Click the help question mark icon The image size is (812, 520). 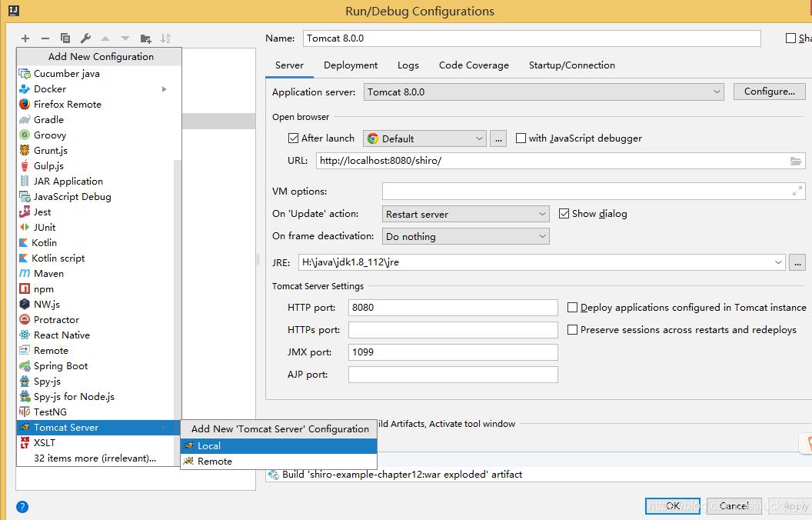(22, 506)
